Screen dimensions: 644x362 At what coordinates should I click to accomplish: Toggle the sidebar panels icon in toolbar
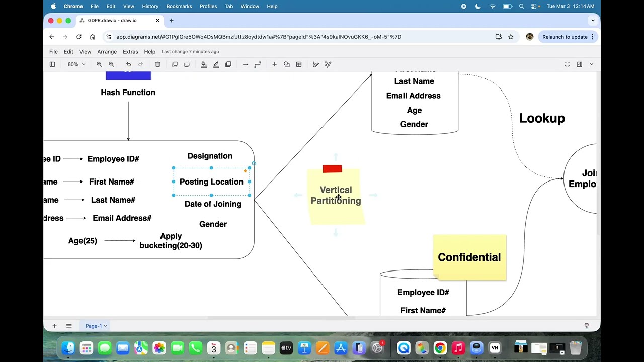[52, 64]
